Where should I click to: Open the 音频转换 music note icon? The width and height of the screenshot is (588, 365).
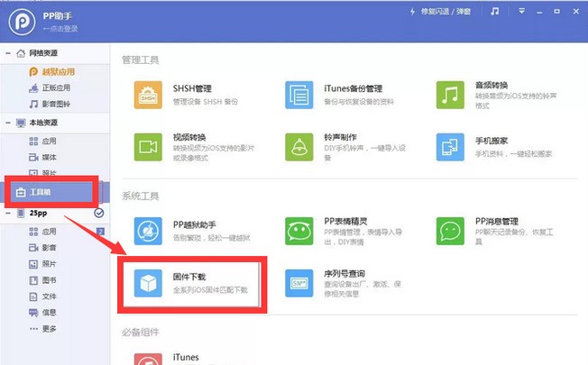[450, 95]
